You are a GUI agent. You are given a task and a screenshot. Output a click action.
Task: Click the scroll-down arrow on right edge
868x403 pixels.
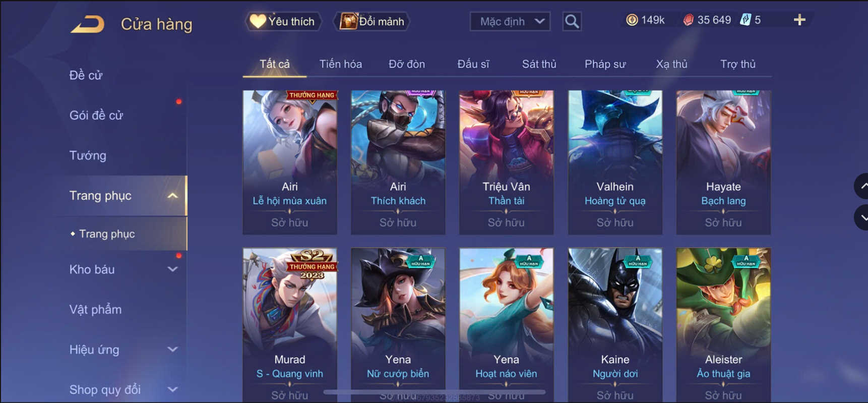click(862, 217)
